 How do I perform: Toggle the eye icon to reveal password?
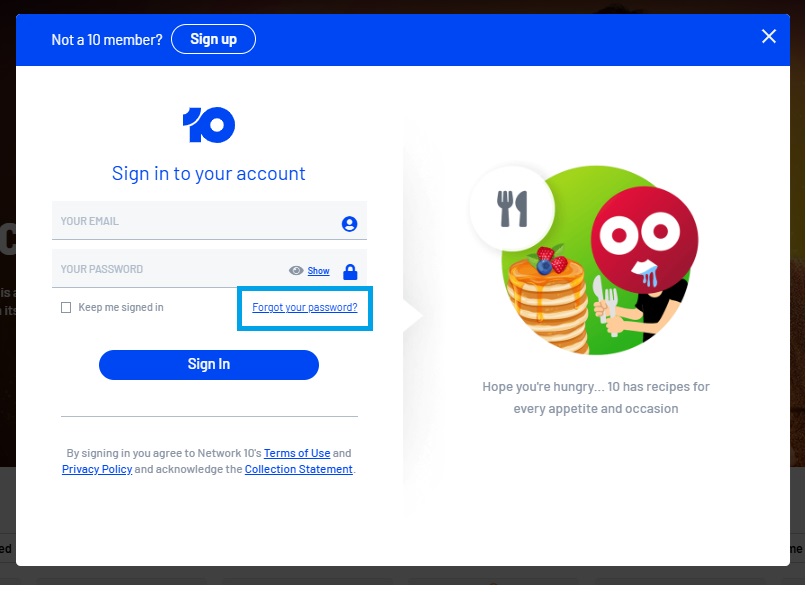[x=296, y=270]
